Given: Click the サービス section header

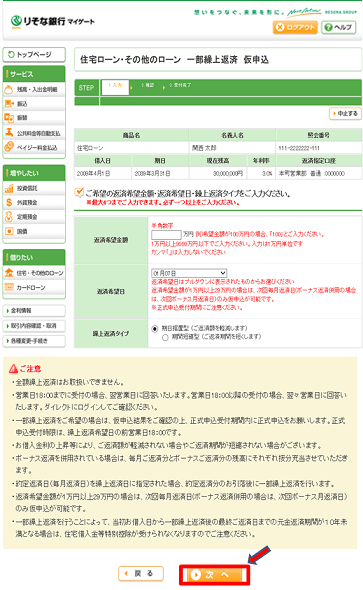Looking at the screenshot, I should click(x=34, y=74).
